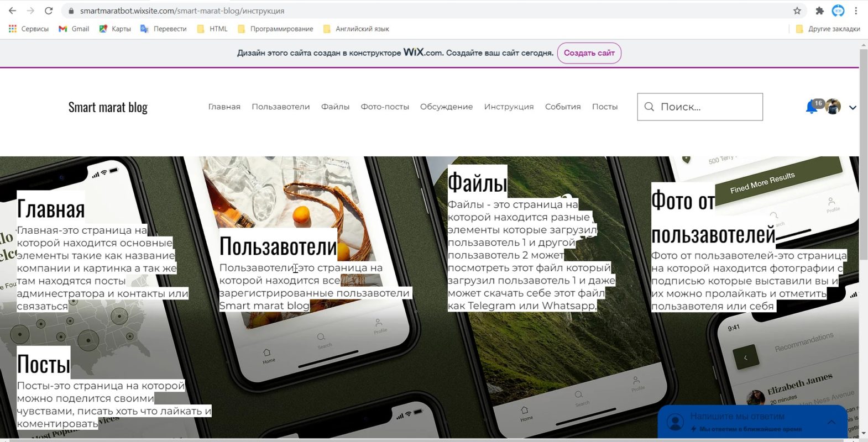
Task: Open the browser extensions puzzle icon
Action: [819, 10]
